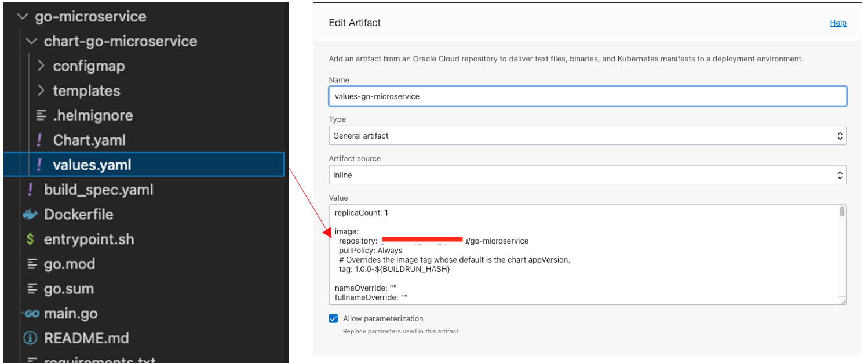Click the info icon beside README.md

[30, 338]
